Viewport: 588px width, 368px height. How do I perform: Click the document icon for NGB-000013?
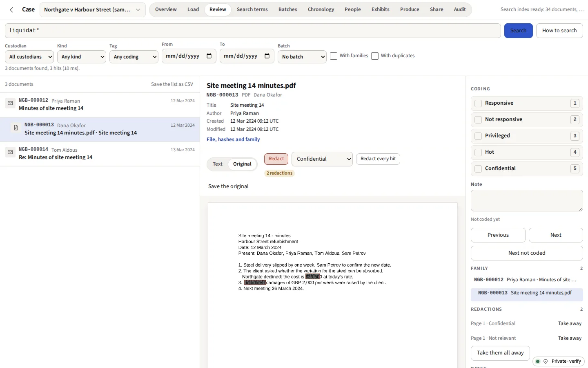point(16,128)
